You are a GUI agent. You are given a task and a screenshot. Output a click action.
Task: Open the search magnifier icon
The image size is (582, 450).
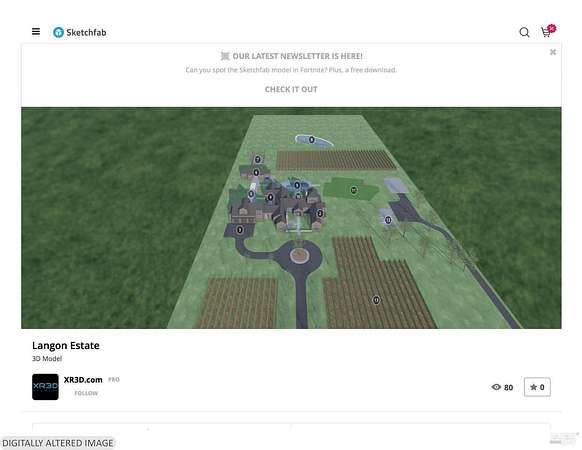click(524, 32)
